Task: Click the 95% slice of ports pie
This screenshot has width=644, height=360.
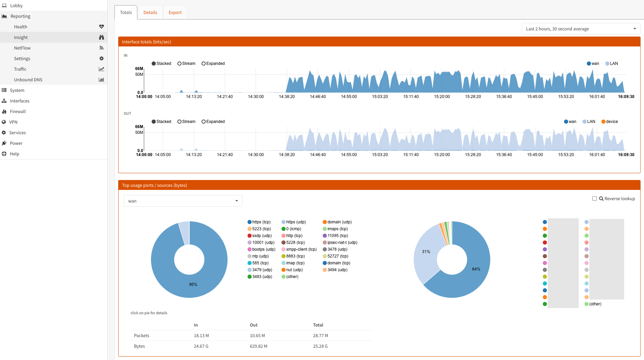Action: [x=193, y=284]
